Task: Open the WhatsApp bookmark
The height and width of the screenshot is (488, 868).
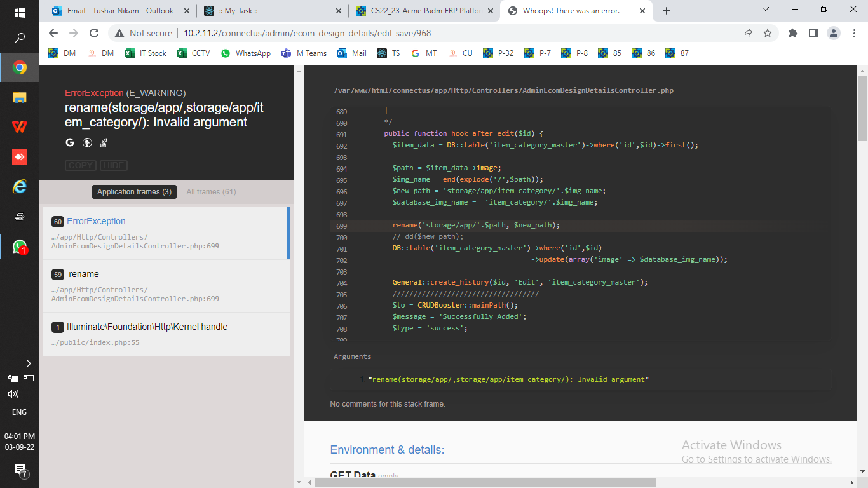Action: [245, 53]
